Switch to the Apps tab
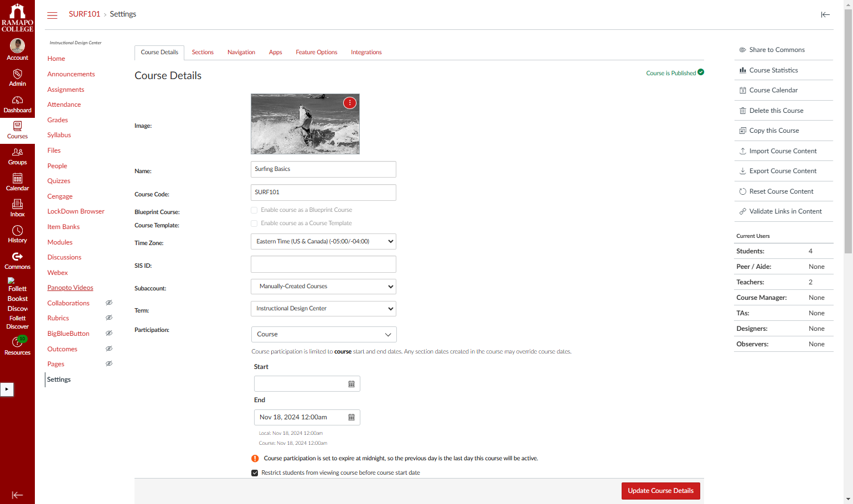Image resolution: width=853 pixels, height=504 pixels. [x=276, y=53]
